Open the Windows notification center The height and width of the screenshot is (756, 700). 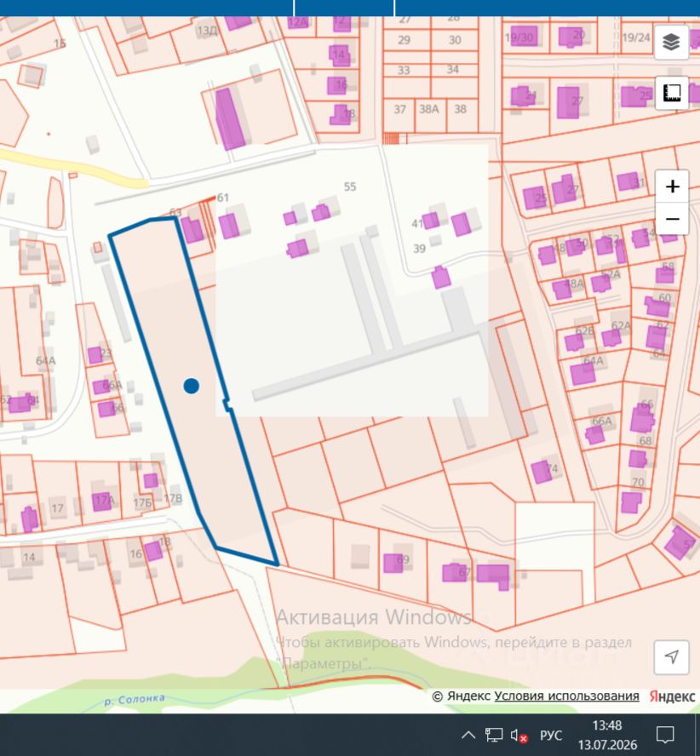click(x=665, y=735)
